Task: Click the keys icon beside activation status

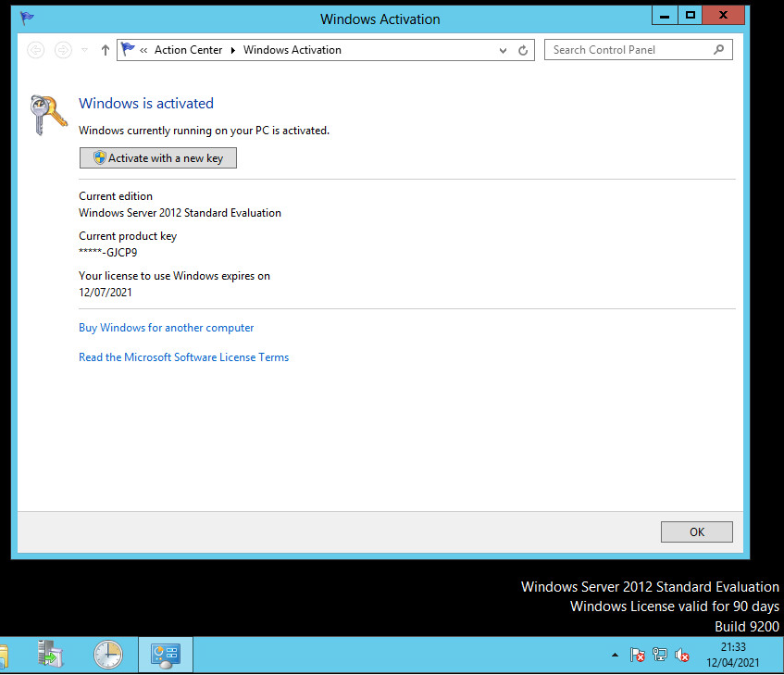Action: (x=48, y=115)
